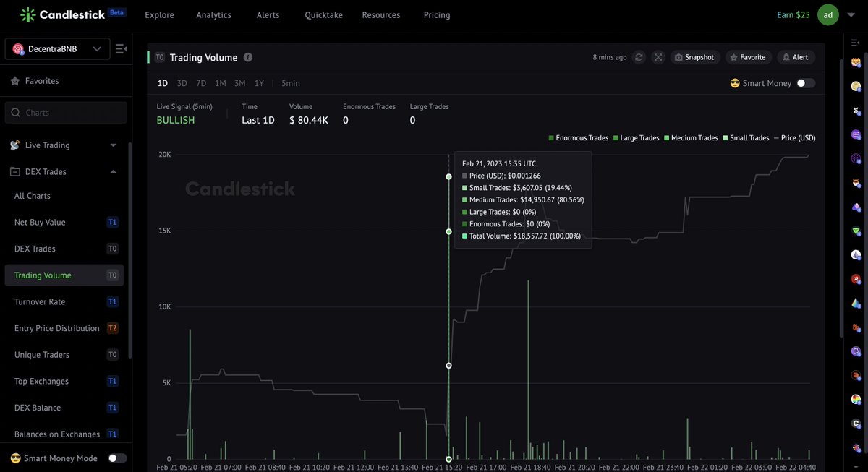Click the left sidebar scrollbar
The image size is (868, 472).
(130, 250)
